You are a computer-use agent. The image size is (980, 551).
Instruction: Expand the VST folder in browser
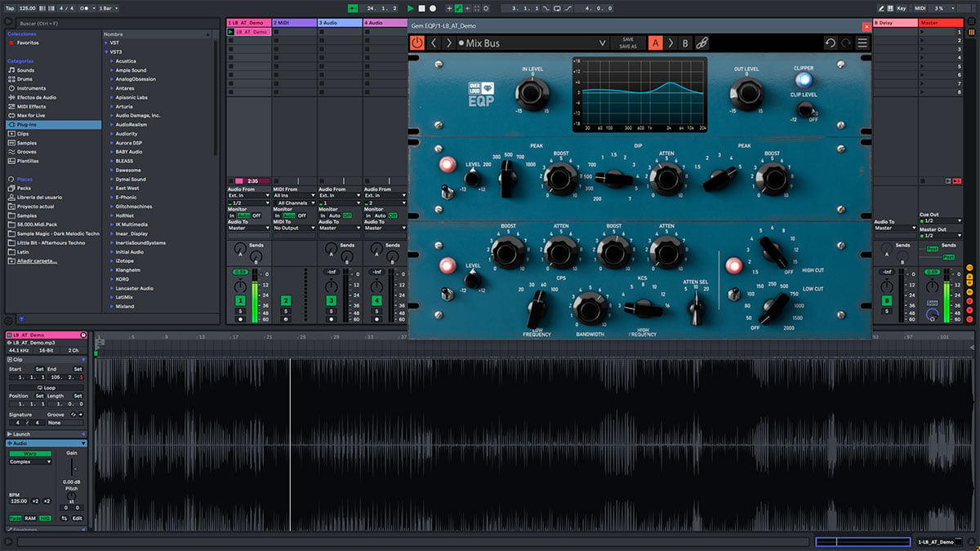(x=107, y=42)
